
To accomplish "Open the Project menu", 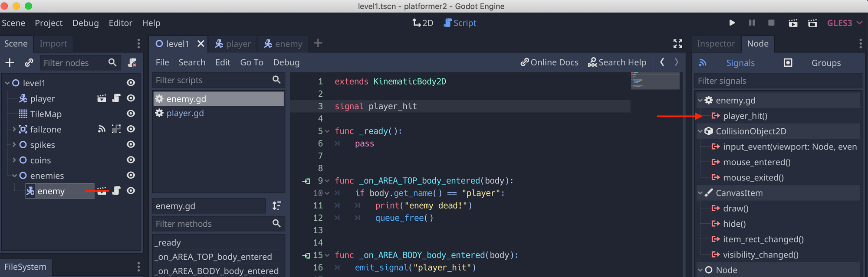I will (x=49, y=23).
